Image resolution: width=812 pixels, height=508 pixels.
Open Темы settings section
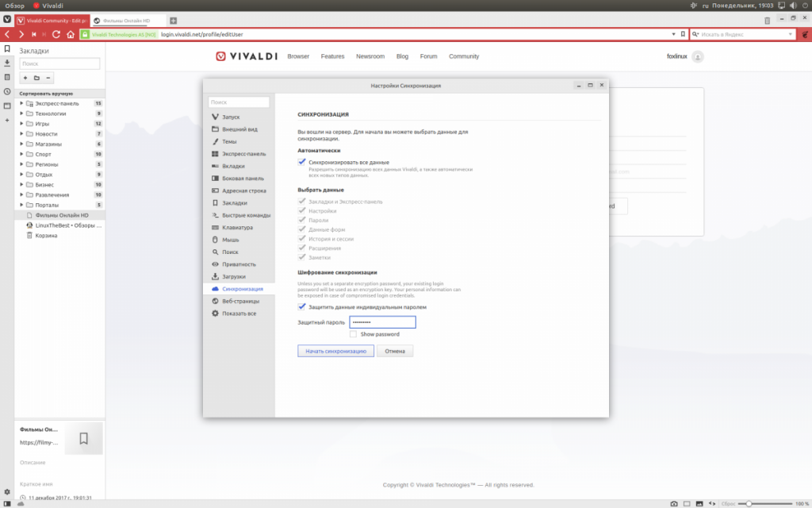(239, 141)
